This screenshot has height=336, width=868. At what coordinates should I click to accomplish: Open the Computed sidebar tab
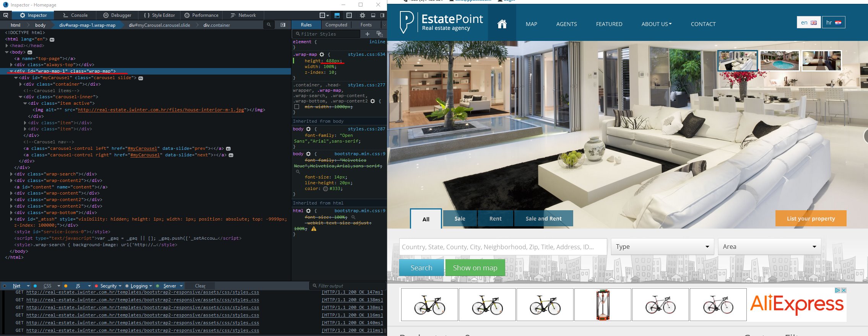pyautogui.click(x=336, y=25)
